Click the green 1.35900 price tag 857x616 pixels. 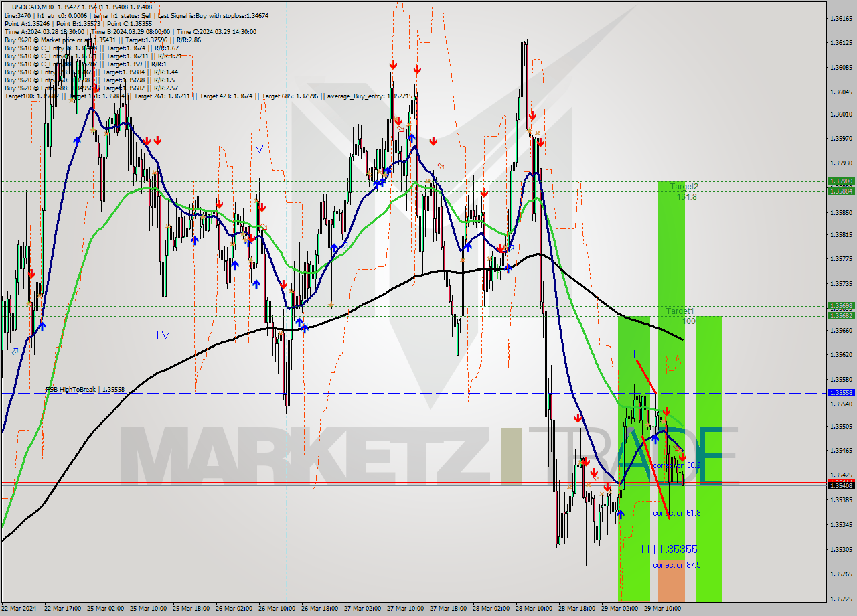841,181
